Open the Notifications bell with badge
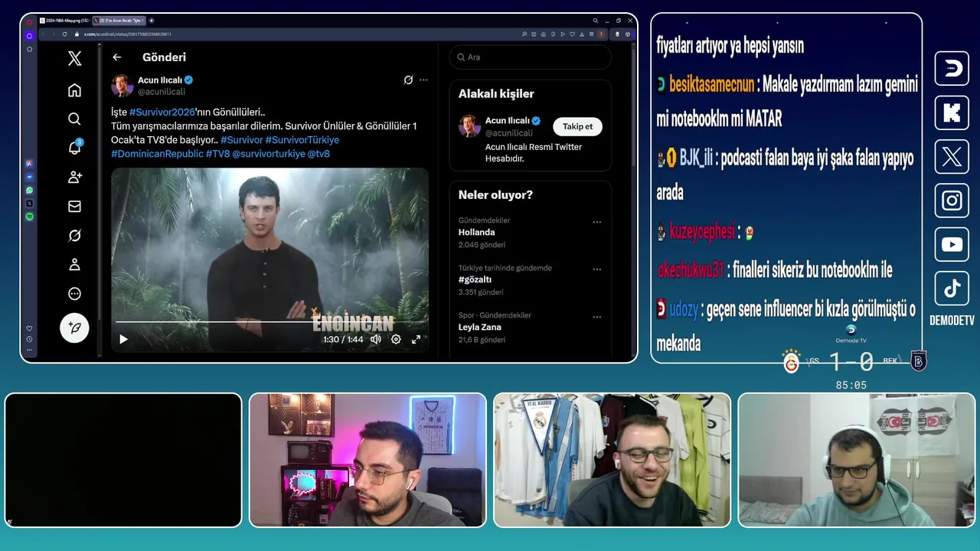 (x=75, y=148)
